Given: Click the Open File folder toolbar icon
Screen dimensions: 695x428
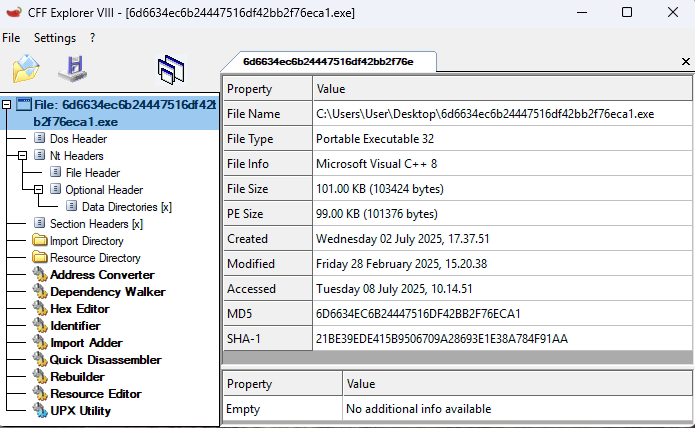Looking at the screenshot, I should pos(26,69).
